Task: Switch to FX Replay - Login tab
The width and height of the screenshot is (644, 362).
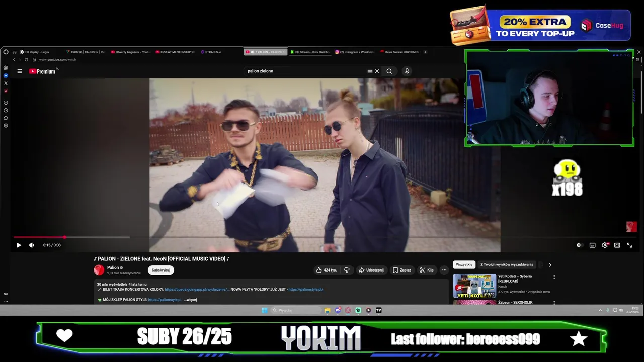Action: pyautogui.click(x=35, y=52)
